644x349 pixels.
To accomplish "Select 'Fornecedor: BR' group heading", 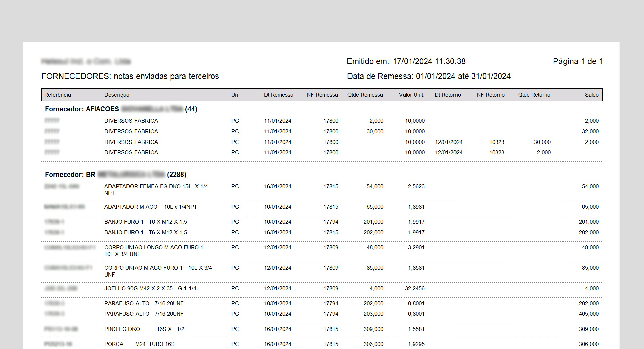I will 116,174.
